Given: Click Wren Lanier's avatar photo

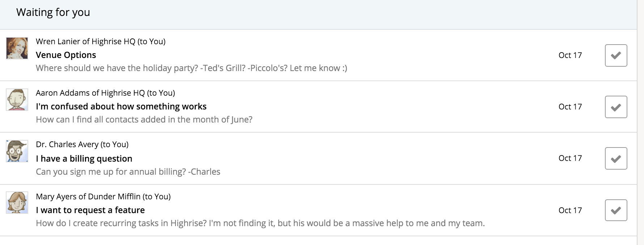Looking at the screenshot, I should (x=17, y=48).
